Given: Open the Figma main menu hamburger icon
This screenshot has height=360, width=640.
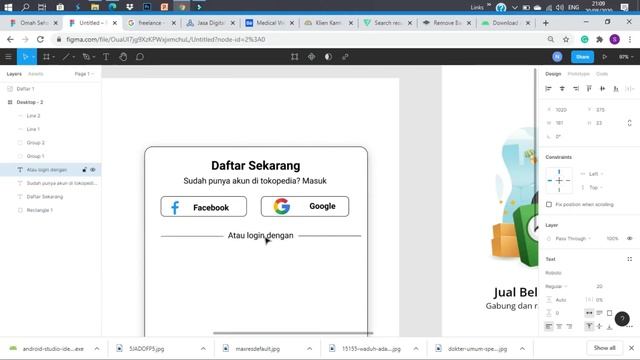Looking at the screenshot, I should point(8,57).
